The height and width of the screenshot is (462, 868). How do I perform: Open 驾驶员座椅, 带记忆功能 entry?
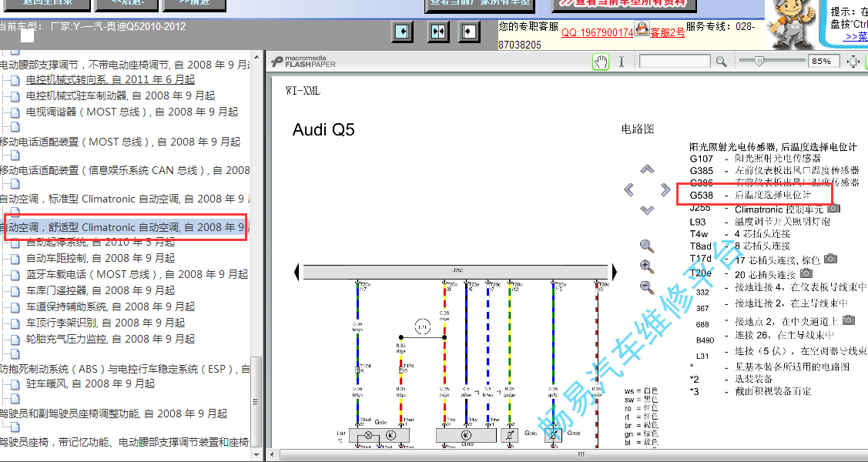coord(125,442)
